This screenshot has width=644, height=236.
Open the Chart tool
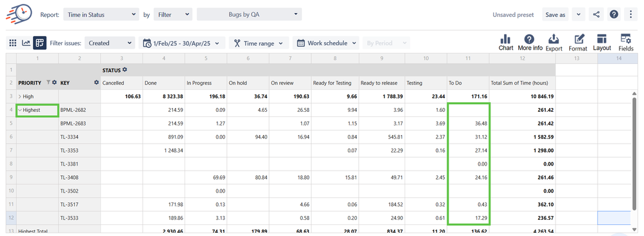[506, 43]
